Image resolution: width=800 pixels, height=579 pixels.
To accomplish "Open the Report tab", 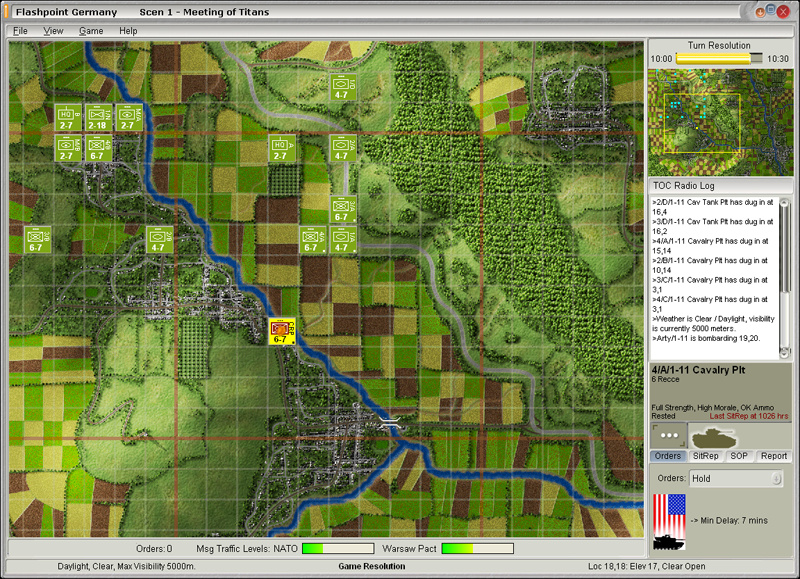I will point(773,456).
